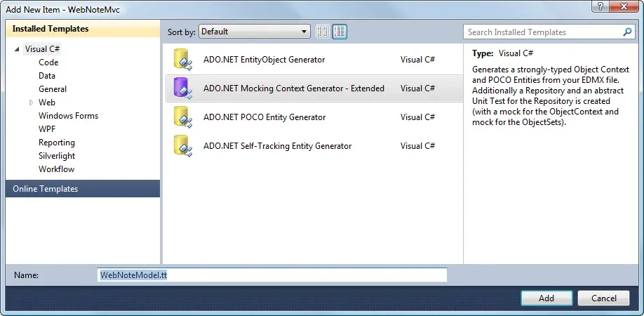This screenshot has height=316, width=644.
Task: Switch to medium icons list view
Action: [x=340, y=32]
